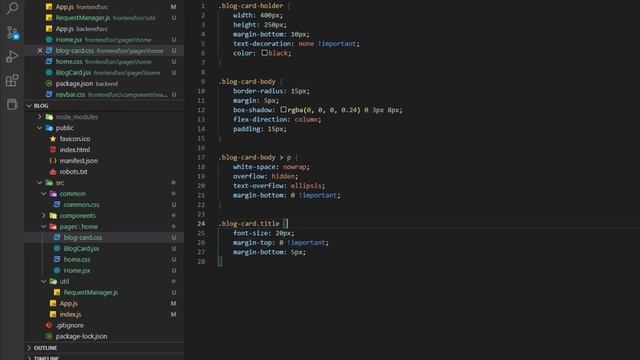
Task: Open the bottom activity bar panel icon
Action: (12, 104)
